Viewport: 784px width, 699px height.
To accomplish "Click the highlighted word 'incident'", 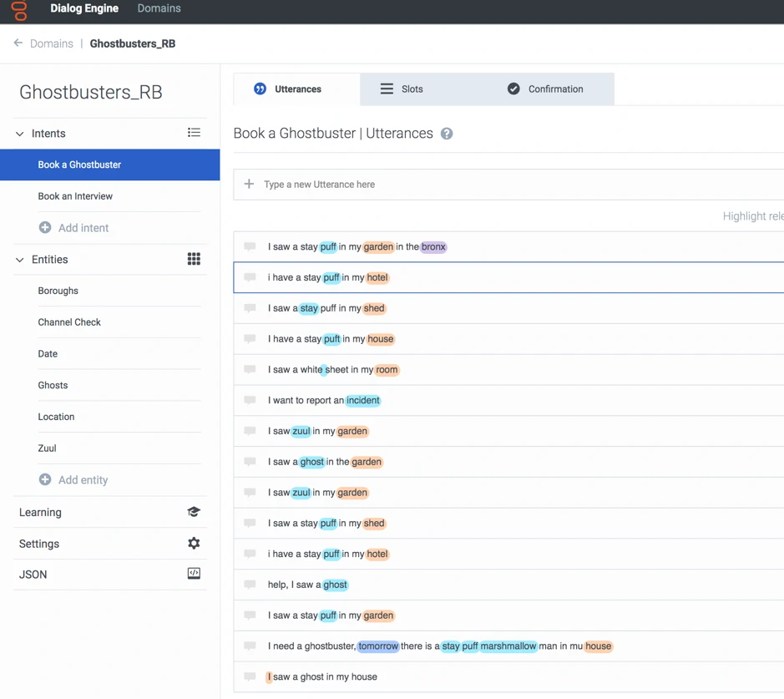I will click(x=363, y=400).
